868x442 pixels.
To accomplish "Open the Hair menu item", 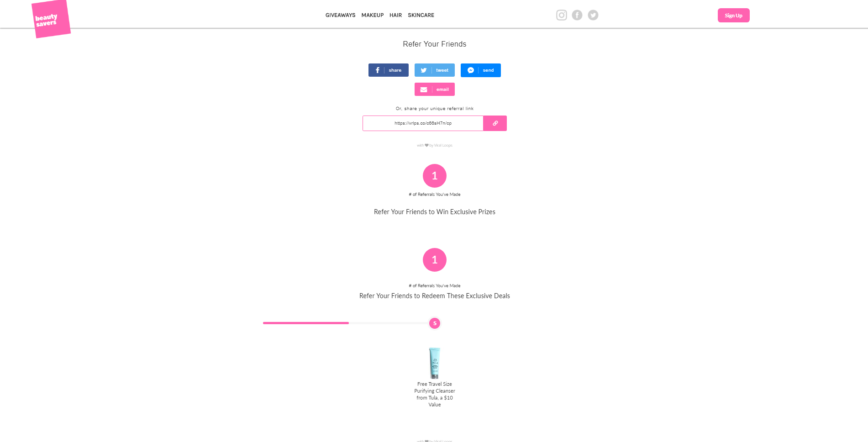I will pos(395,15).
